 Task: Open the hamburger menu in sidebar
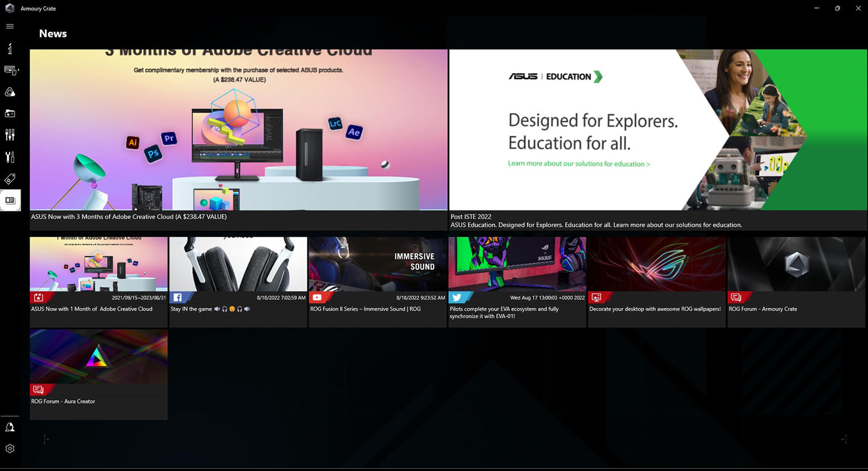pos(10,26)
